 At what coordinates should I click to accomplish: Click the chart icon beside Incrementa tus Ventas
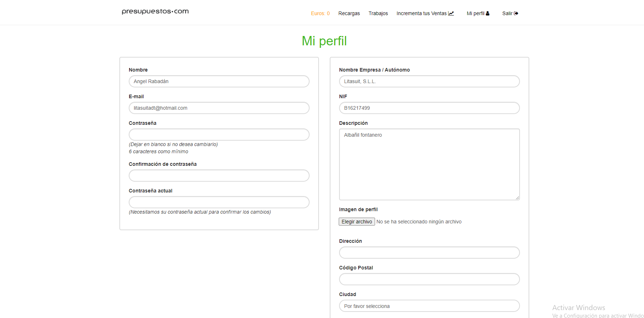coord(451,13)
